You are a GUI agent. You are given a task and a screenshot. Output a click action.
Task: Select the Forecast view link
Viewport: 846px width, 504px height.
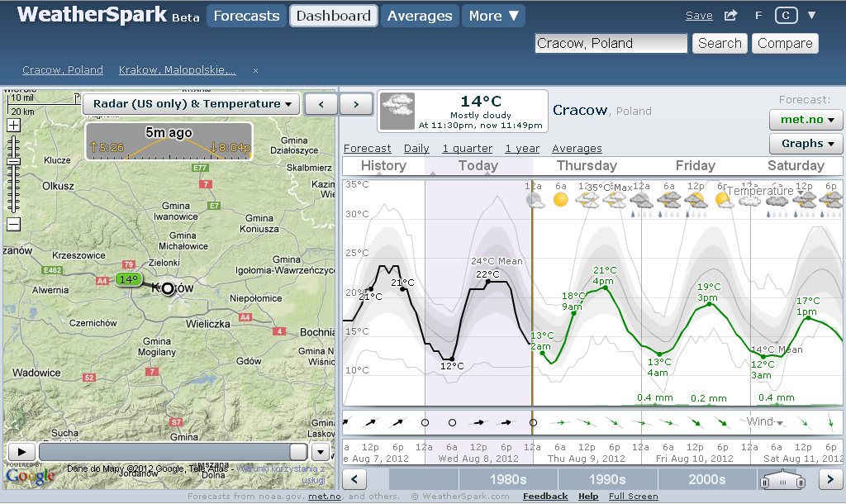[368, 149]
